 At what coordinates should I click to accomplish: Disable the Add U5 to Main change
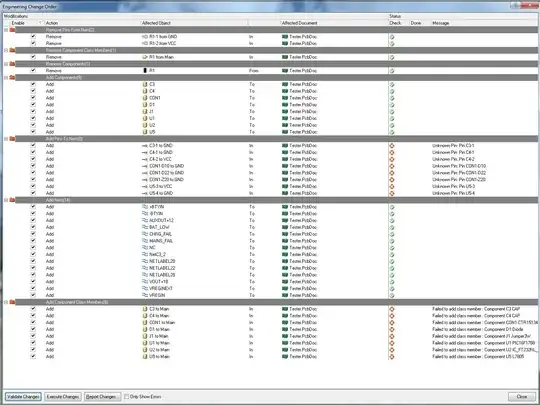33,356
